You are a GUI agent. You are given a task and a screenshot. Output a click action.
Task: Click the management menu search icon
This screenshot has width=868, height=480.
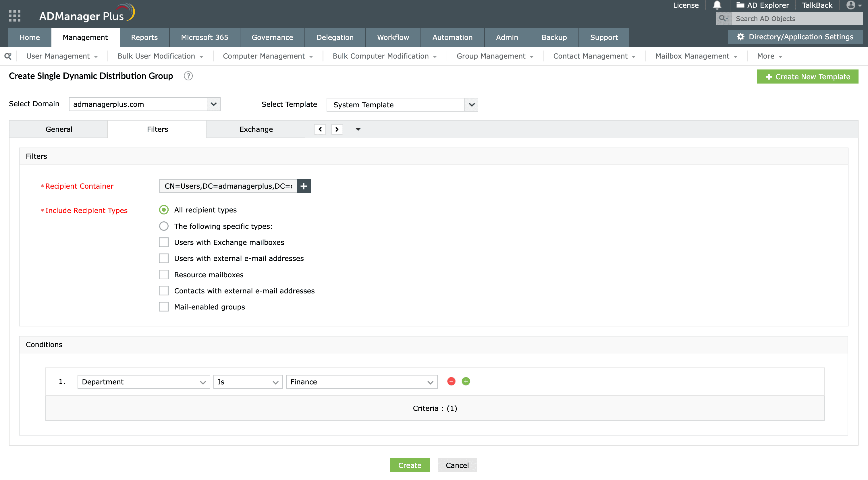[x=8, y=56]
